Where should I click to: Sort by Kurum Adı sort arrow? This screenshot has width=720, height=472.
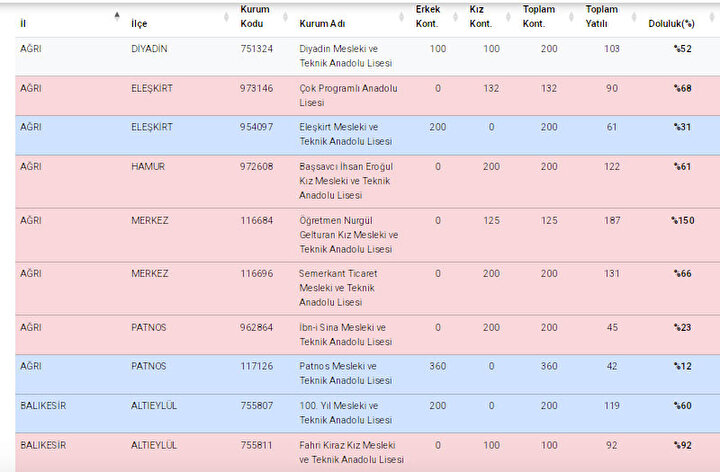401,17
